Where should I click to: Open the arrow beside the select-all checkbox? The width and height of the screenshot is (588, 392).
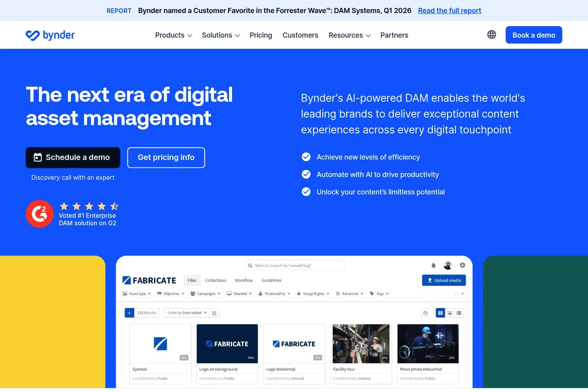[x=462, y=294]
